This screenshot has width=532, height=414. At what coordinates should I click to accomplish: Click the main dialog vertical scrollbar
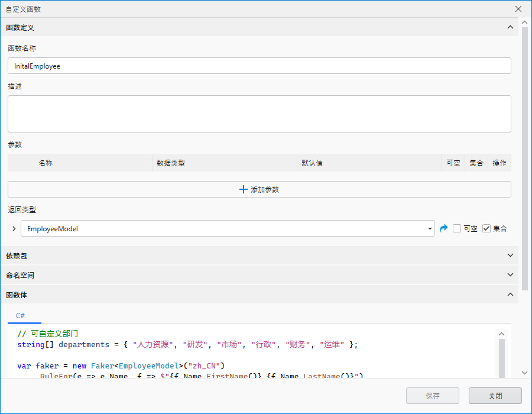pyautogui.click(x=524, y=154)
